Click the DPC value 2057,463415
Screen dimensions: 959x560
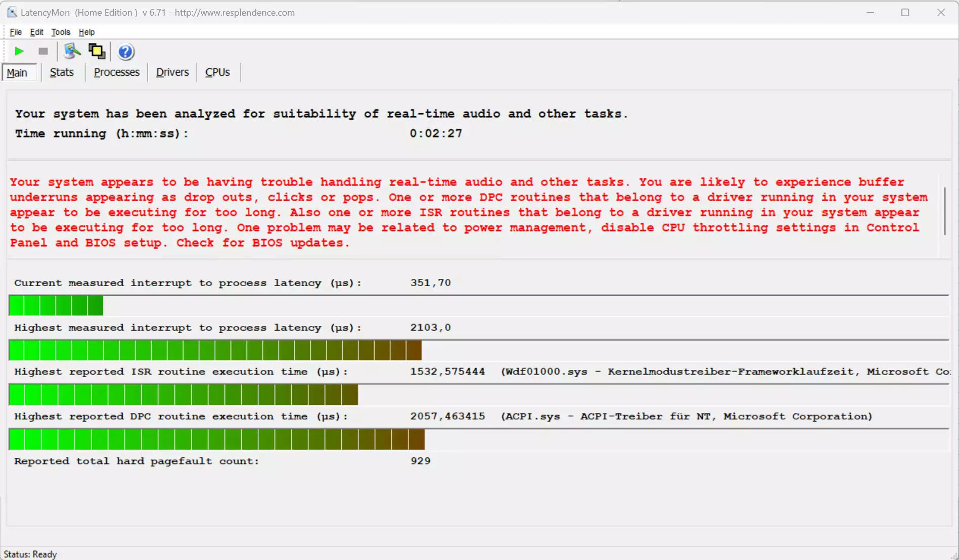[x=447, y=416]
